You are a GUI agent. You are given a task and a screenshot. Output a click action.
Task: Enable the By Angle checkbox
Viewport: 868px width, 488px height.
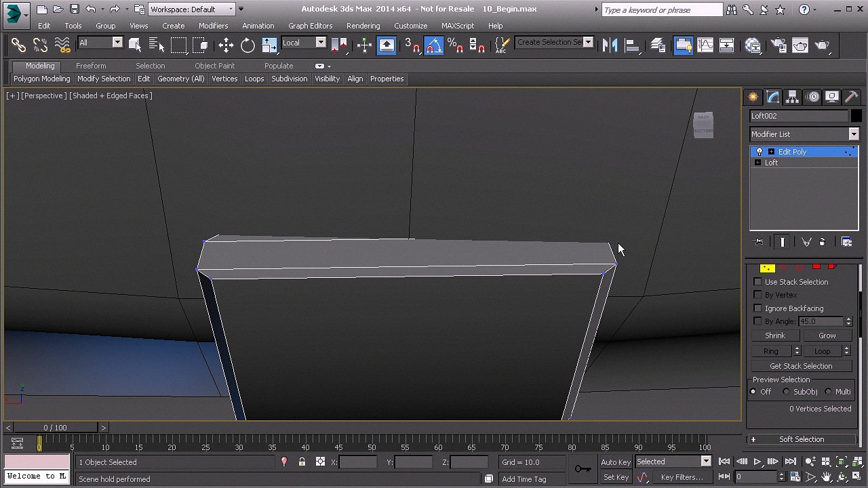coord(757,321)
